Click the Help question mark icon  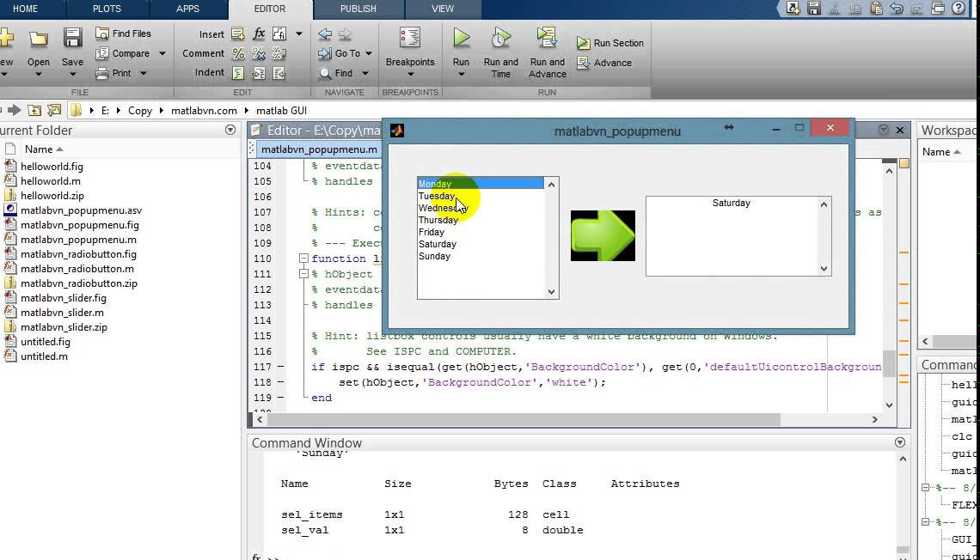coord(959,8)
